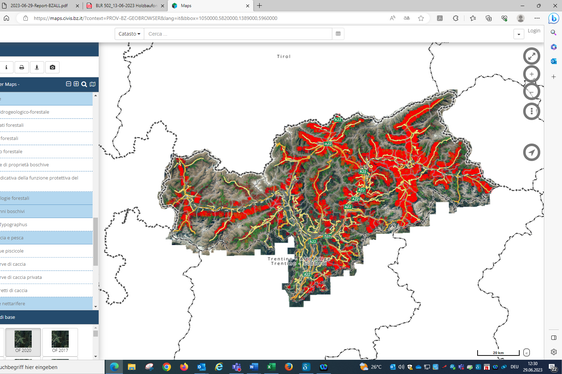Click the info tool icon in the sidebar

point(6,67)
